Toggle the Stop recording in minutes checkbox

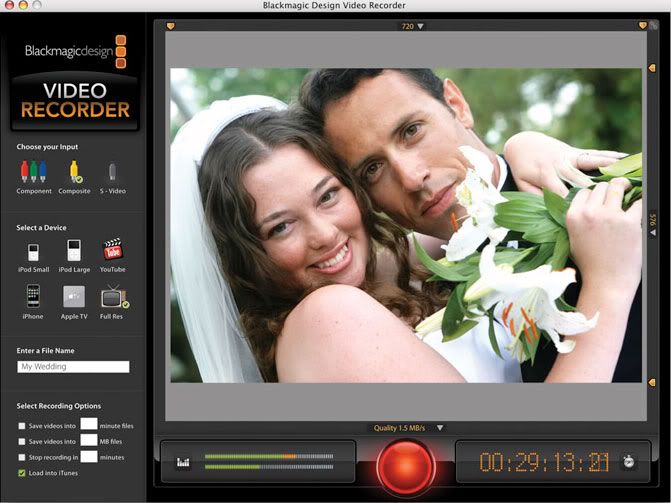click(x=22, y=457)
